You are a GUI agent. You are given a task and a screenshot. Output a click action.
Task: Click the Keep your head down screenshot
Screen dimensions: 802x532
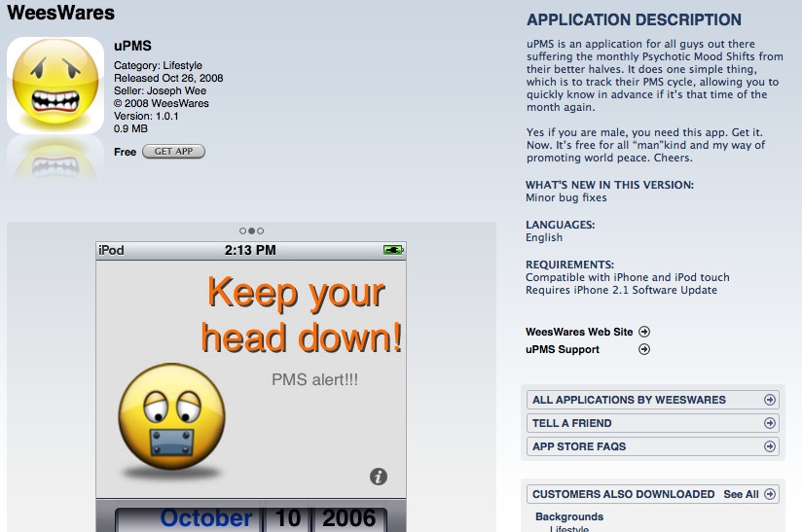[251, 370]
